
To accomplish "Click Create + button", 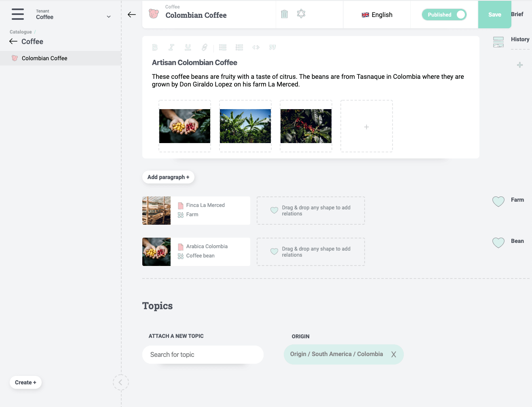I will click(25, 382).
